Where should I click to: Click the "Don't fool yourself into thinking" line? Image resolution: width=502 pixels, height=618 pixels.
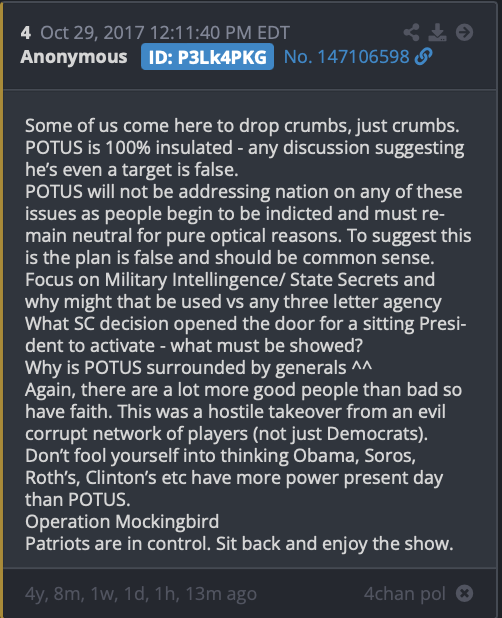pyautogui.click(x=220, y=456)
